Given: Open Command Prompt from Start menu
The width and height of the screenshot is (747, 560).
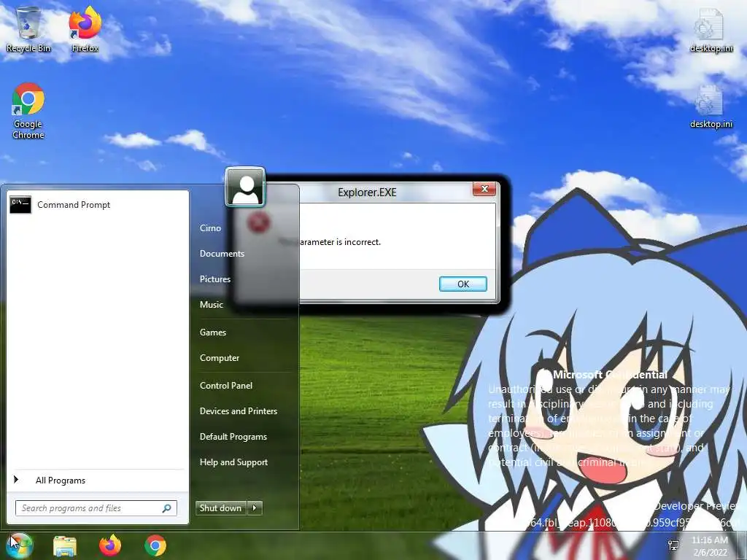Looking at the screenshot, I should pyautogui.click(x=98, y=205).
